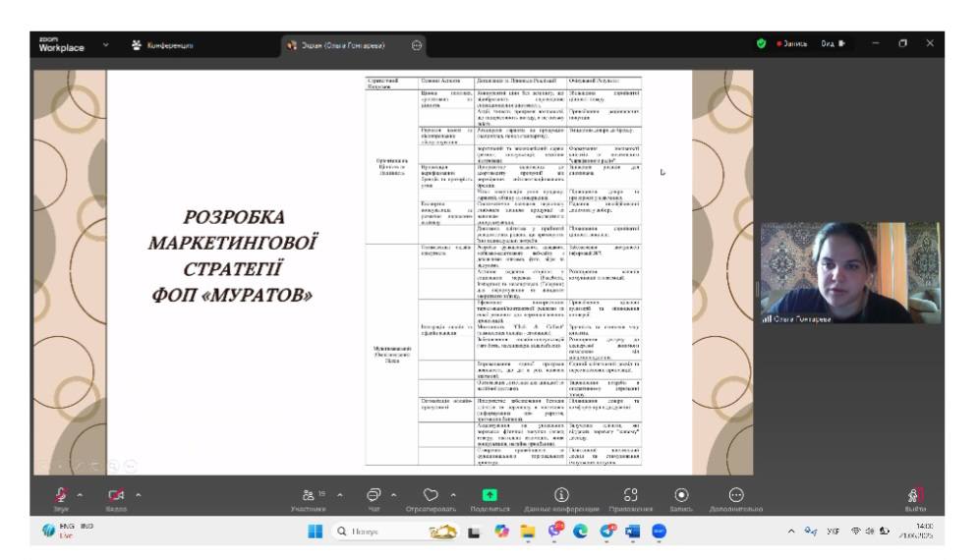Open the Chat panel
The width and height of the screenshot is (979, 560).
(374, 495)
